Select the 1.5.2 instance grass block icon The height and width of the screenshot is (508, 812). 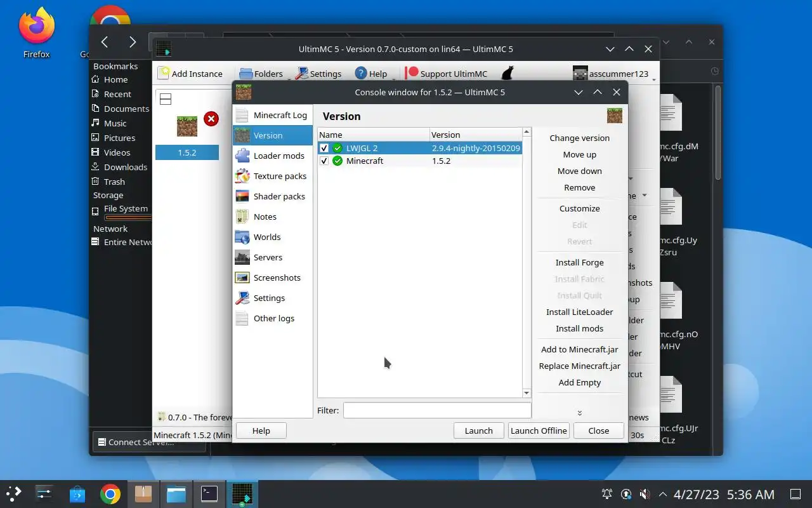pos(187,126)
